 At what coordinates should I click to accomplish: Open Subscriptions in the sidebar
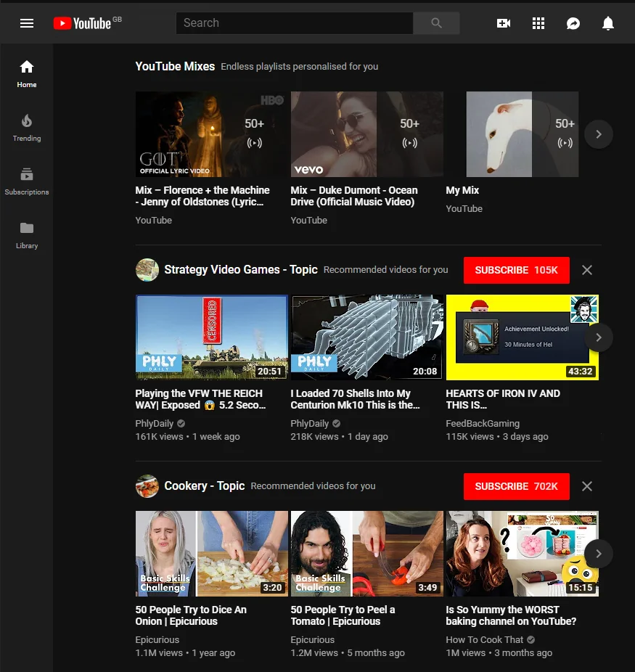click(27, 181)
